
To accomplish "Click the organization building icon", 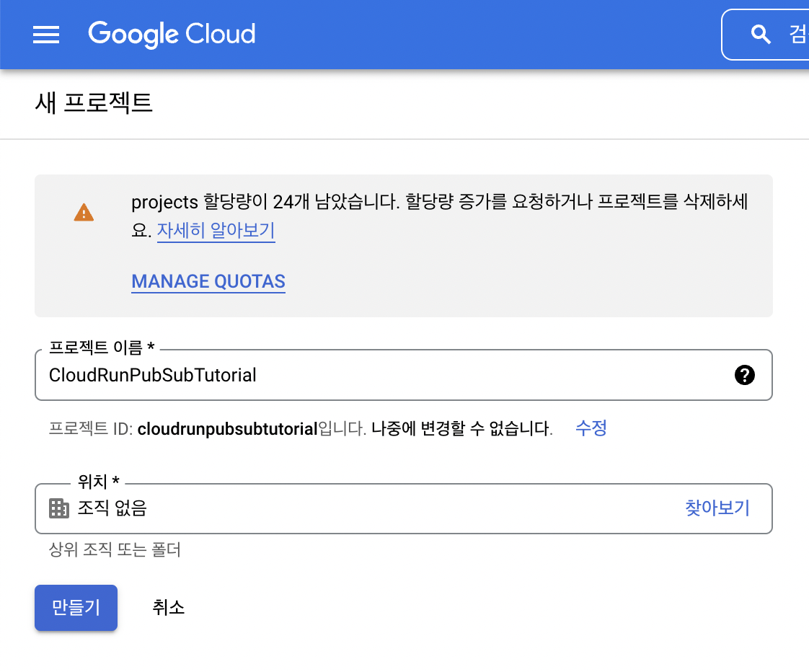I will [59, 508].
